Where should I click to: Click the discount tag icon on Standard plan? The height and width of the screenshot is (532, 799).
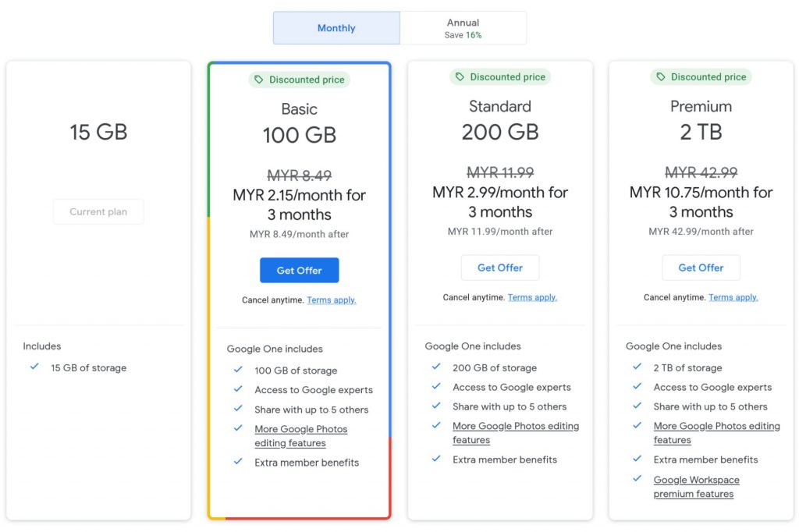click(x=460, y=77)
